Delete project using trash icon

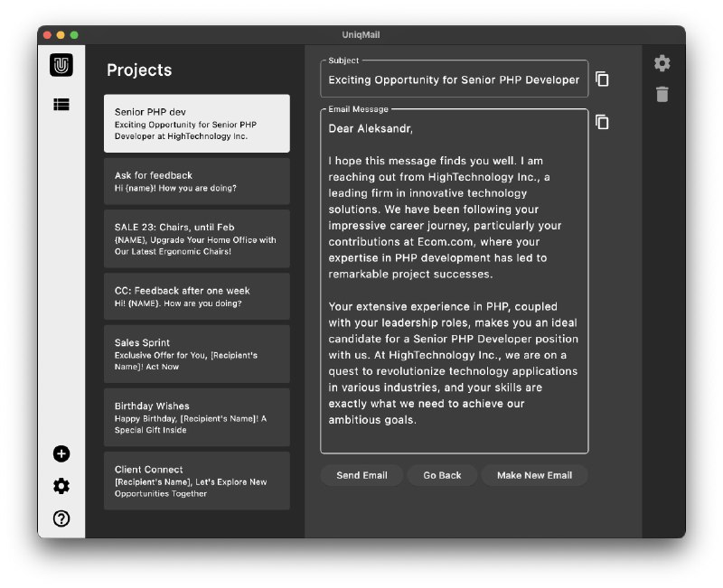662,94
